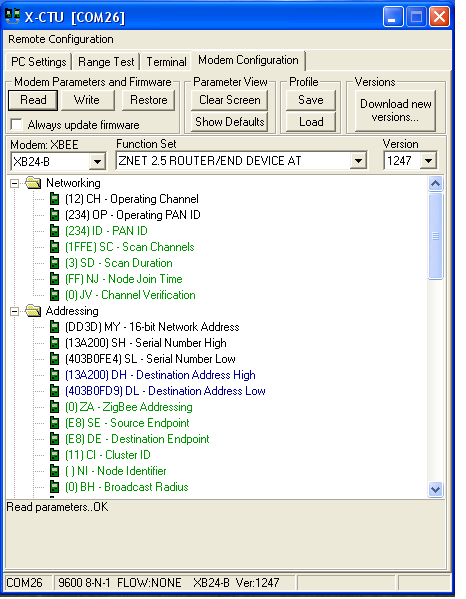Image resolution: width=466 pixels, height=599 pixels.
Task: Switch to the Range Test tab
Action: (106, 62)
